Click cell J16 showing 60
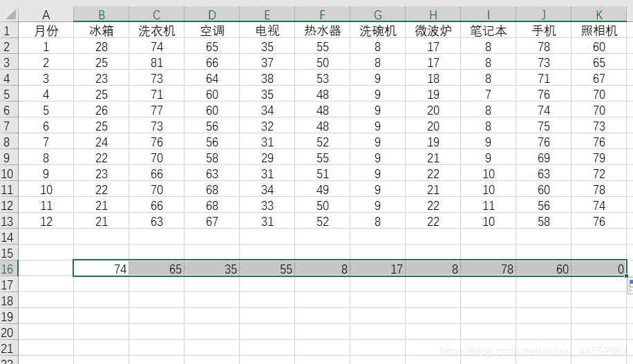This screenshot has width=633, height=364. click(x=544, y=269)
